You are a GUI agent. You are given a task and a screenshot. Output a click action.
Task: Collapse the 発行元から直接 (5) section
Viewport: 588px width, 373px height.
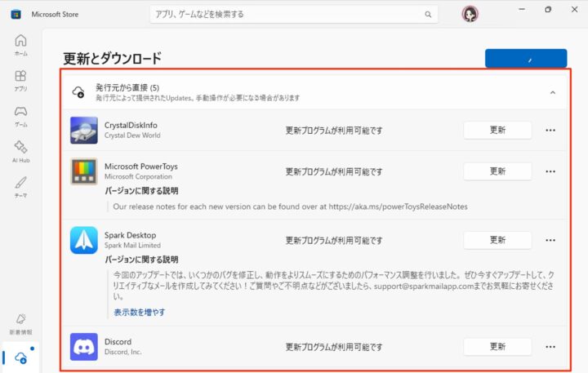coord(553,93)
